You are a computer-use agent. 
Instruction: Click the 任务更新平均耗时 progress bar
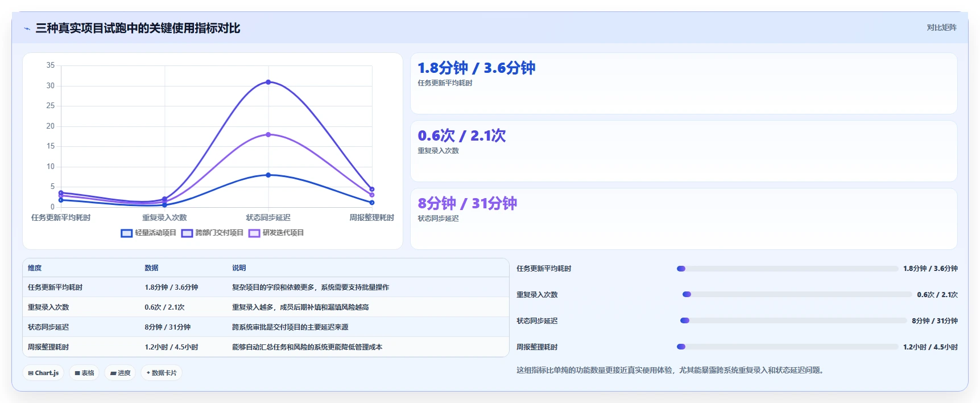tap(787, 269)
